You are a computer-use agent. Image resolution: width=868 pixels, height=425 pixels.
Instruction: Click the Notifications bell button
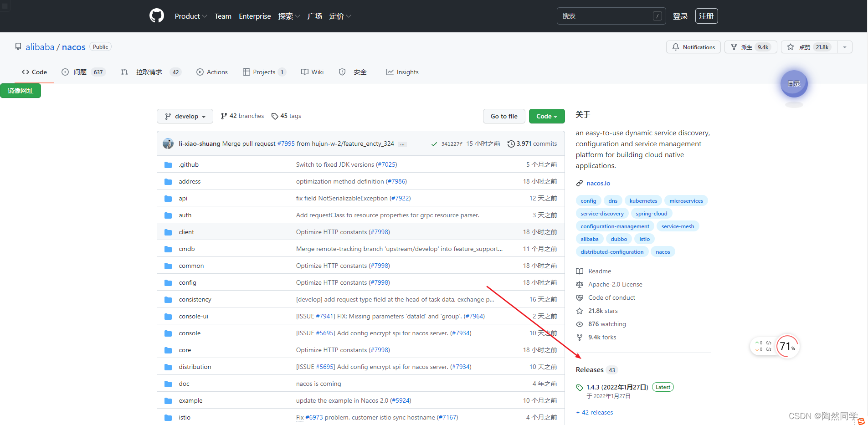click(693, 47)
